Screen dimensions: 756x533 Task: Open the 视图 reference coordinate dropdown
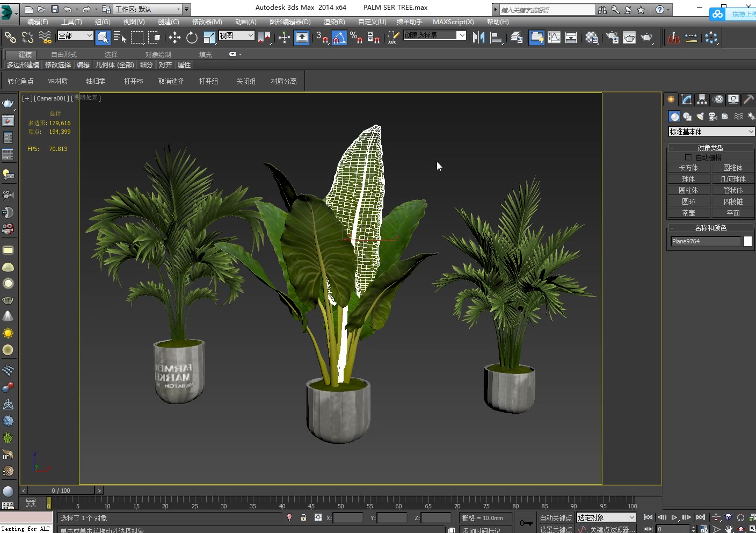click(236, 35)
